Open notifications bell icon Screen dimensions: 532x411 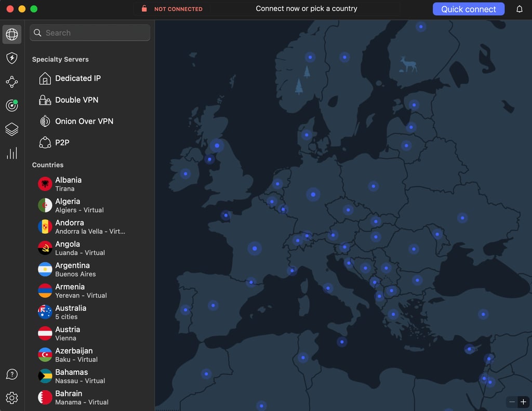tap(520, 9)
